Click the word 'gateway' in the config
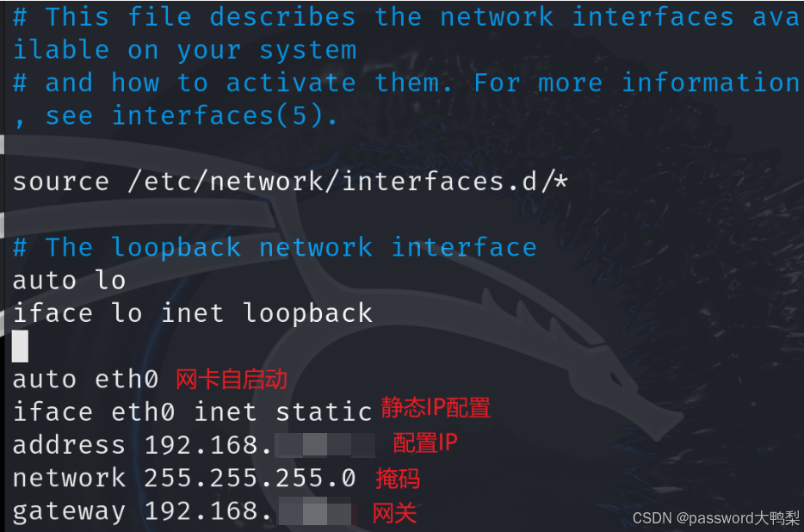Image resolution: width=804 pixels, height=532 pixels. 69,511
